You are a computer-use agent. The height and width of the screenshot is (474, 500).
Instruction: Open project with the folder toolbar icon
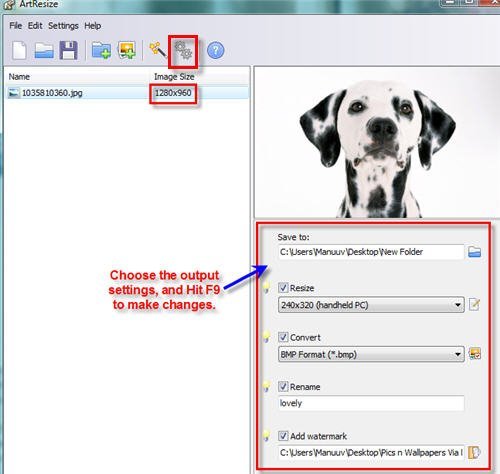[44, 51]
